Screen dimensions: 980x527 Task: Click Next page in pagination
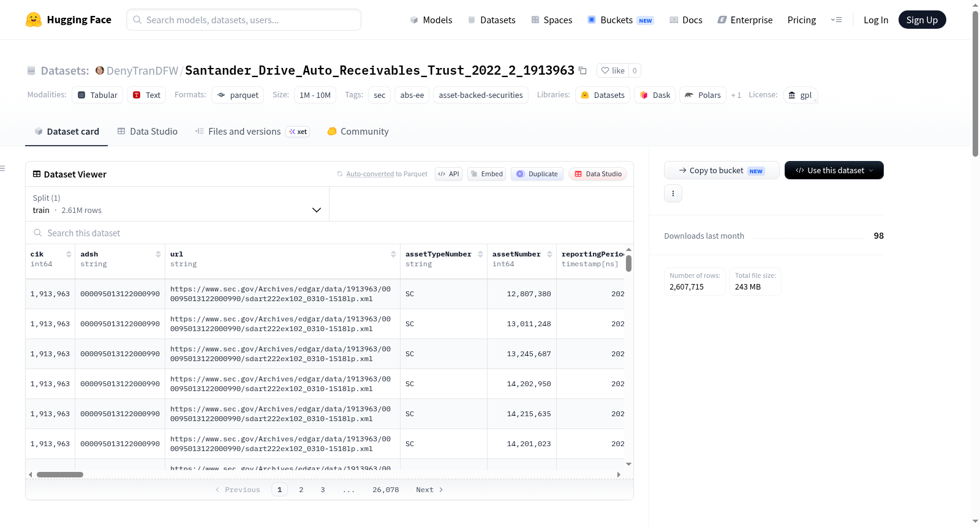coord(429,490)
